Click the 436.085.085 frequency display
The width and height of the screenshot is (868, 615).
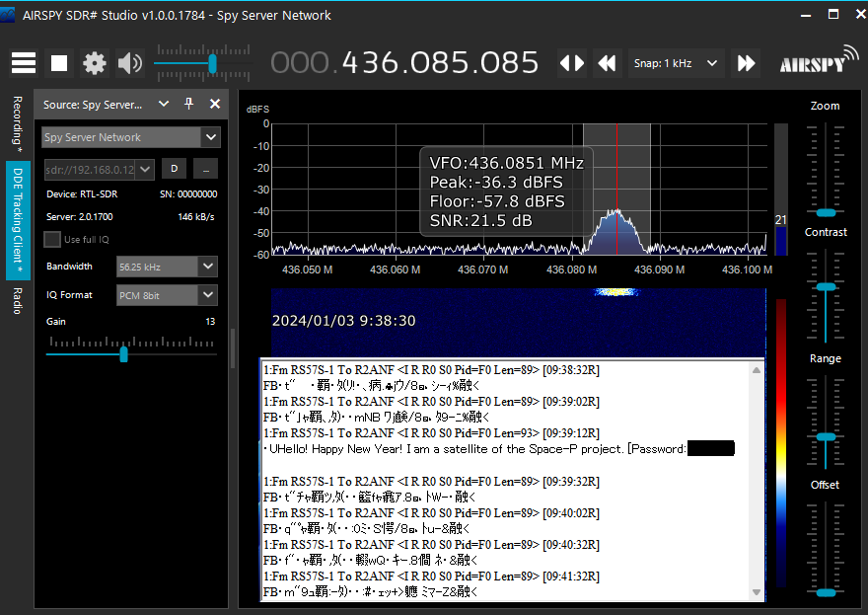coord(405,62)
